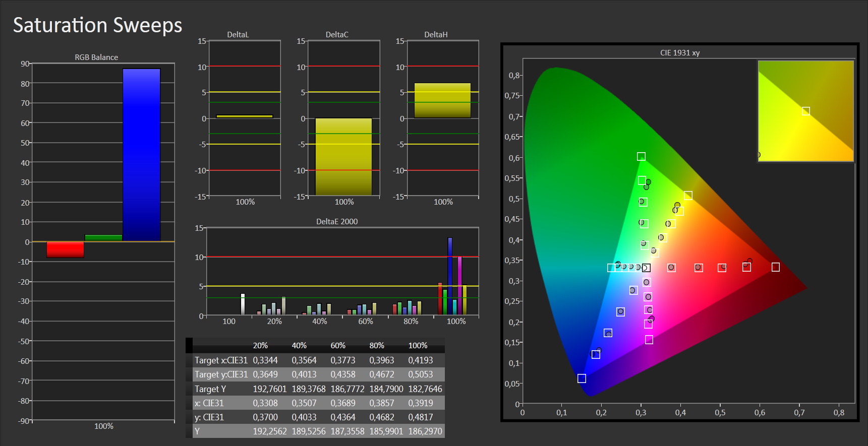Select the thin yellow bar in DeltaL chart
This screenshot has height=446, width=868.
click(x=245, y=116)
